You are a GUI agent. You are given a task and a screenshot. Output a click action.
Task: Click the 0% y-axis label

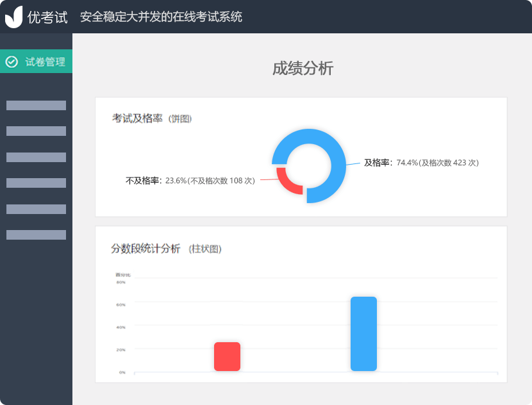tap(122, 372)
